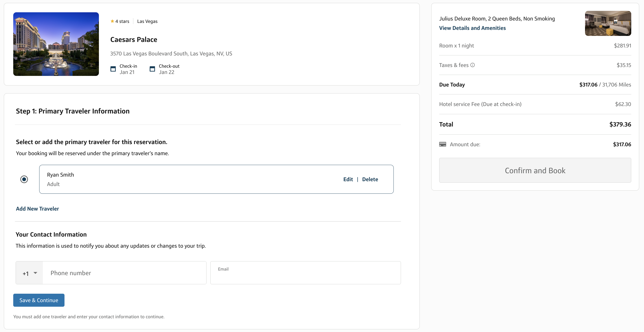The height and width of the screenshot is (332, 644).
Task: Delete the Ryan Smith traveler
Action: pyautogui.click(x=370, y=179)
